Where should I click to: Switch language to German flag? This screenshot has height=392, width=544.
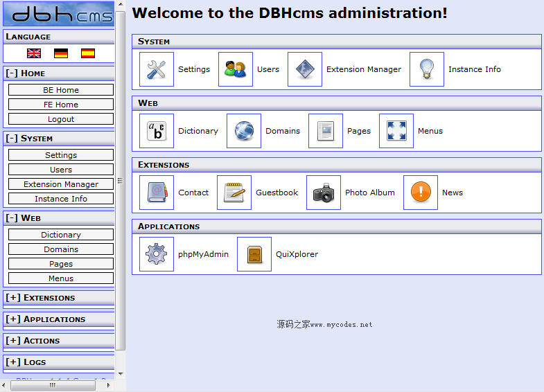61,53
